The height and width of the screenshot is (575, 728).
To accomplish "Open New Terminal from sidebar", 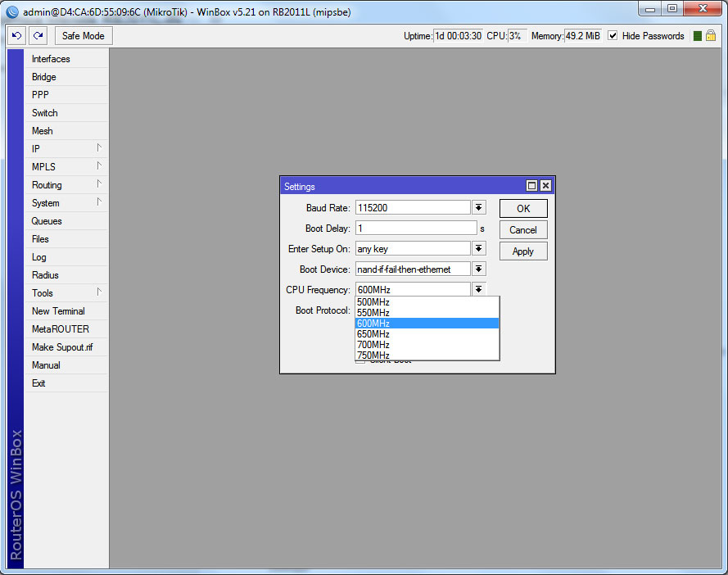I will [x=58, y=311].
